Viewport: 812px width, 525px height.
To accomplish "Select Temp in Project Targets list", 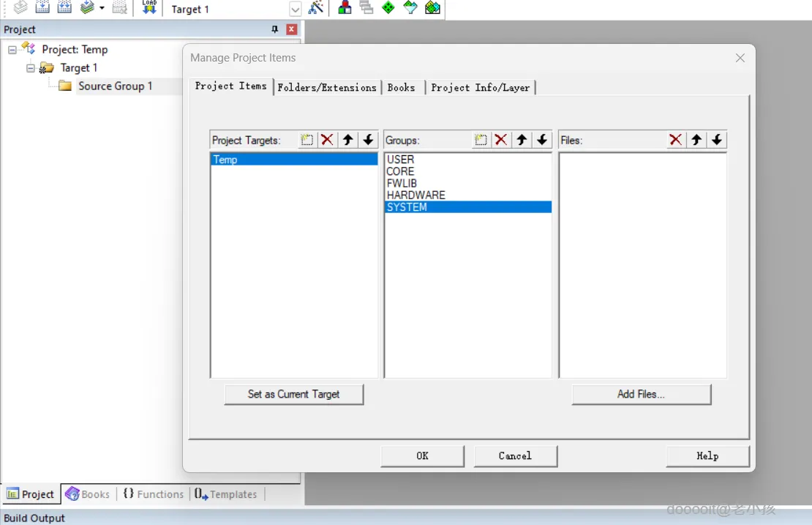I will pyautogui.click(x=294, y=160).
